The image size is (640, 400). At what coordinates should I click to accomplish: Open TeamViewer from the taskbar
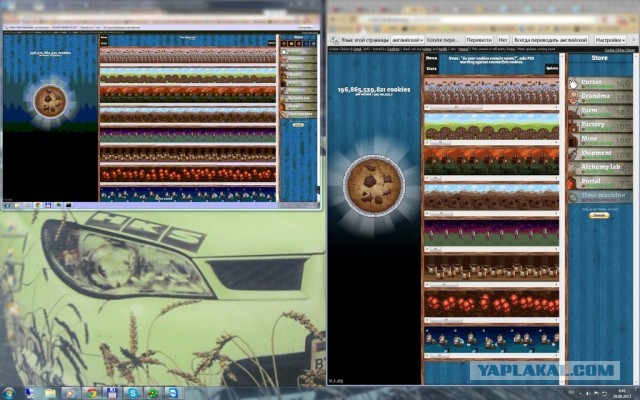[173, 393]
